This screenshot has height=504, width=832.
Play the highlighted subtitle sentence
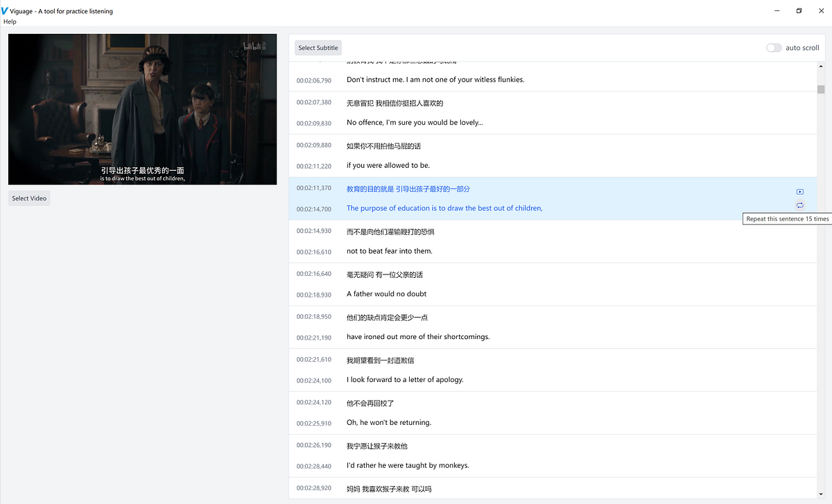[799, 191]
